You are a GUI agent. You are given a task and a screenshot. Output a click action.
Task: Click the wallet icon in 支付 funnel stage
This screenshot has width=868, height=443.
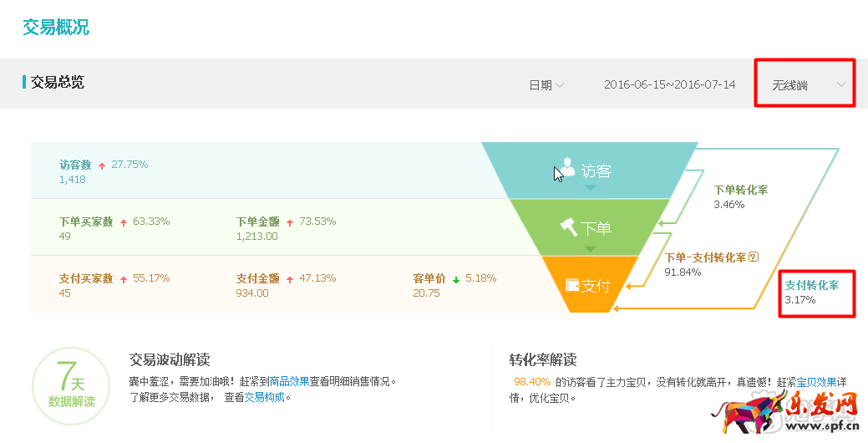(572, 285)
